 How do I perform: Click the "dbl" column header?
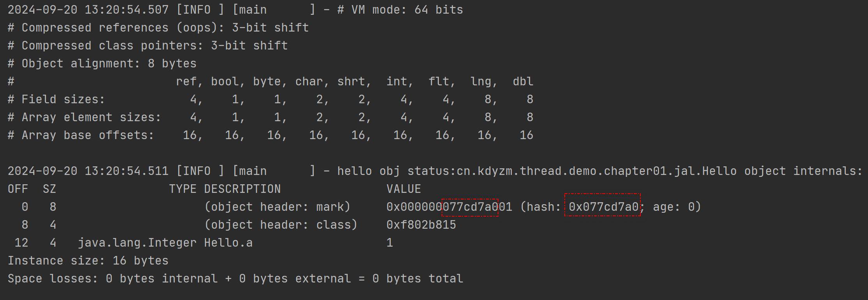[523, 81]
